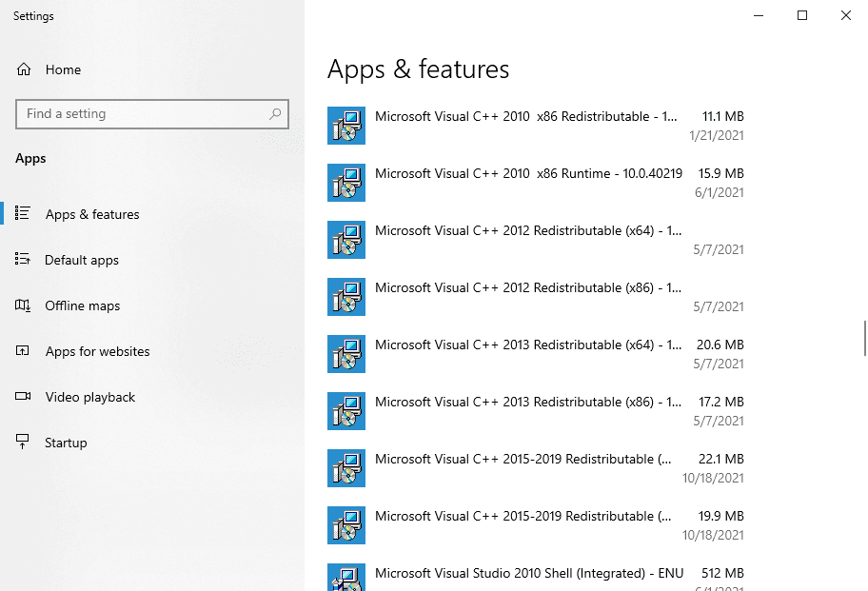Click the 20.6 MB size value
868x591 pixels.
click(720, 345)
